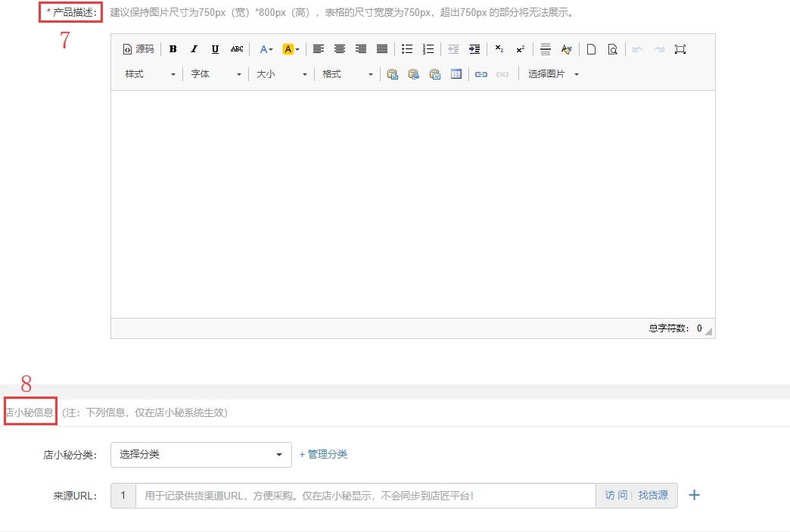Open the 大小 font size dropdown

point(281,74)
